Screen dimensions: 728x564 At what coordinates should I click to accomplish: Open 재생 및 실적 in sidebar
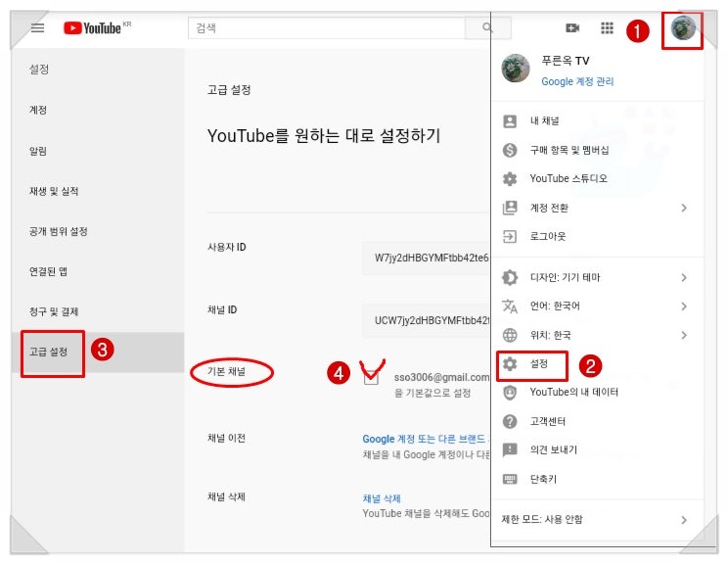pyautogui.click(x=98, y=191)
